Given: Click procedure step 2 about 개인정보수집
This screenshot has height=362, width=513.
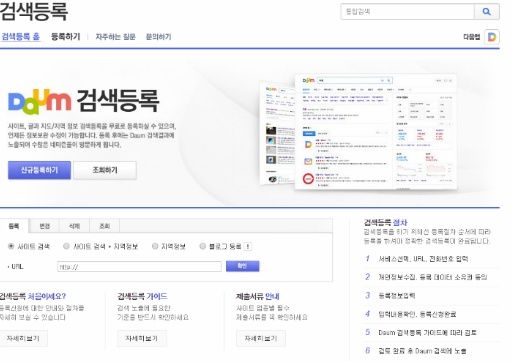Looking at the screenshot, I should click(x=433, y=277).
